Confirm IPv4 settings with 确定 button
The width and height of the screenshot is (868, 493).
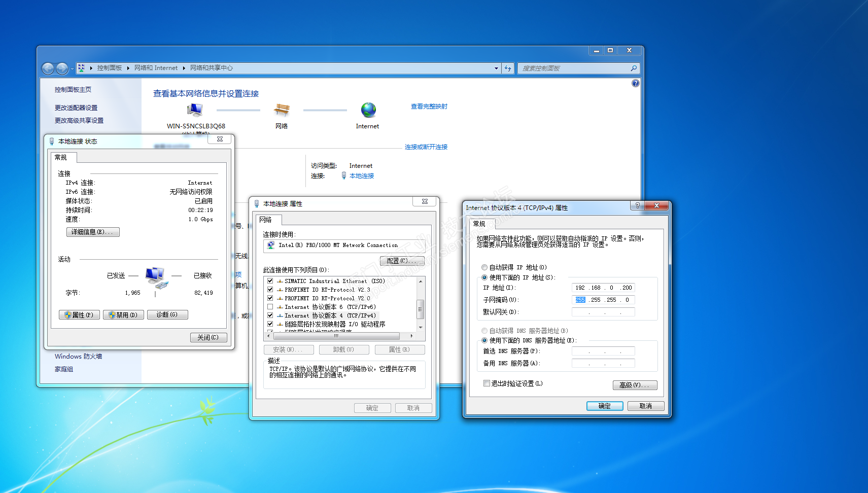605,406
